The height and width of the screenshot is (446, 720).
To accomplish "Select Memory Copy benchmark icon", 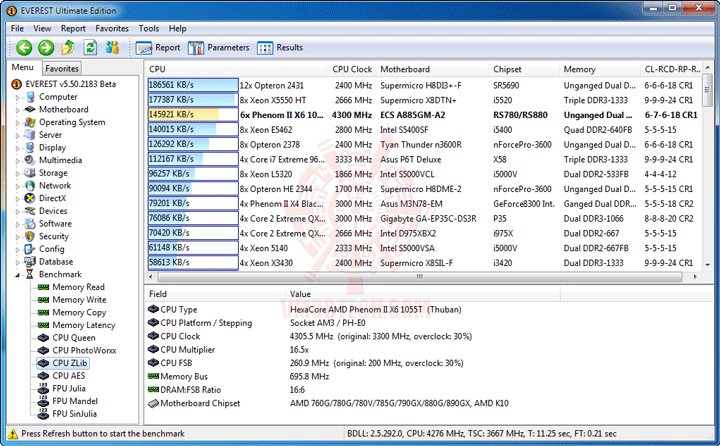I will pos(43,312).
